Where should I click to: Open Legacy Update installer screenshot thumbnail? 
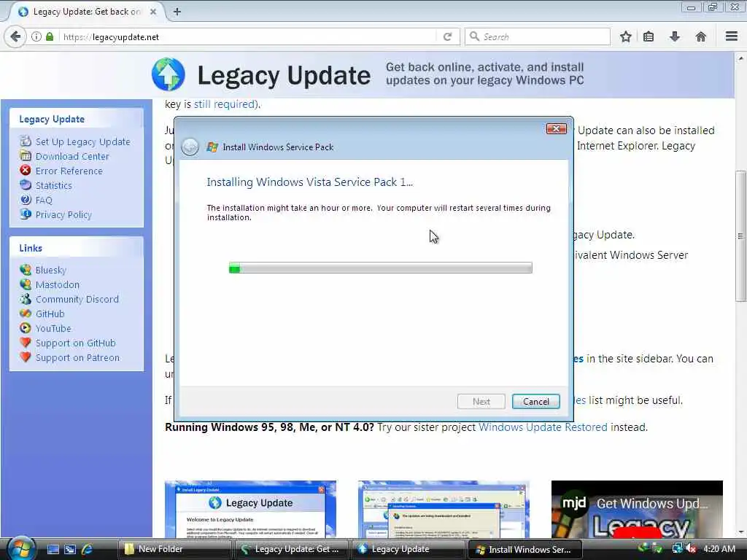click(251, 509)
